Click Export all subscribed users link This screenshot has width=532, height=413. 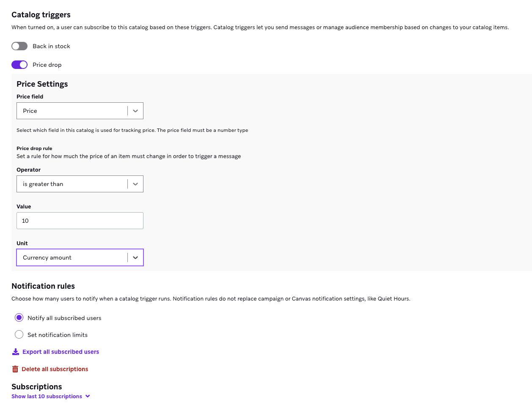61,352
